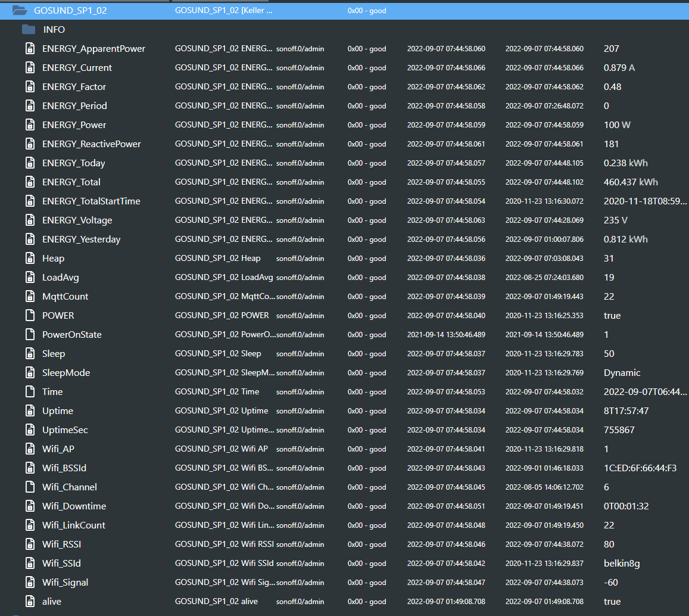
Task: Click the PowerOnState timestamp '2021-09-14 13:50:46.489'
Action: click(446, 335)
